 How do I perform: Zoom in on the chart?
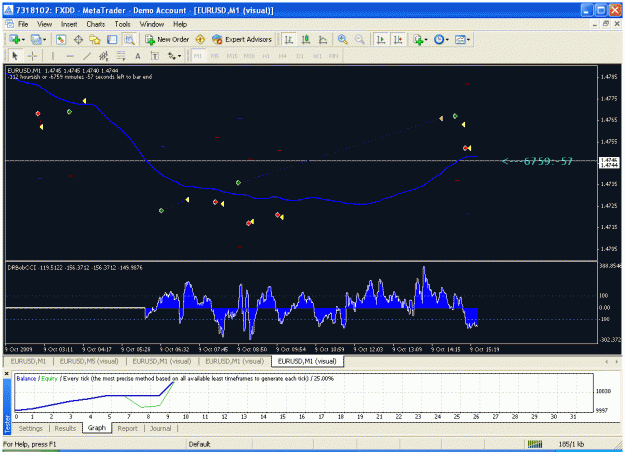coord(342,39)
